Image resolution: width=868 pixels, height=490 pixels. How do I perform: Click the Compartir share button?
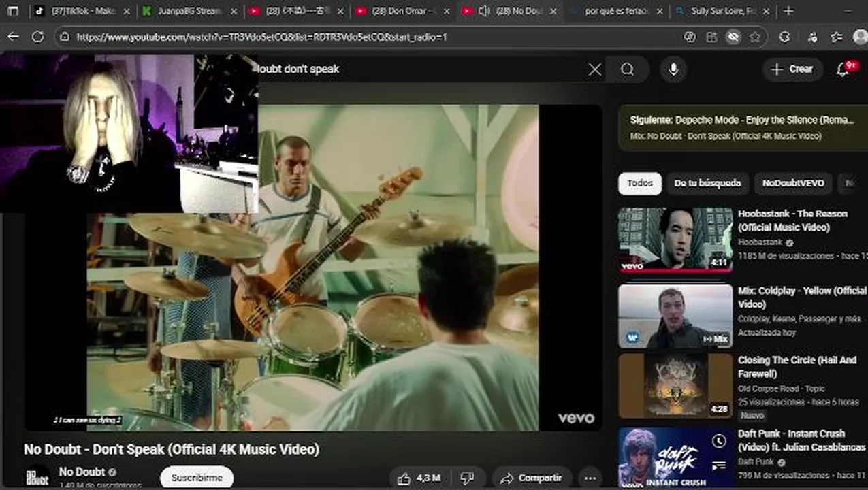click(532, 478)
